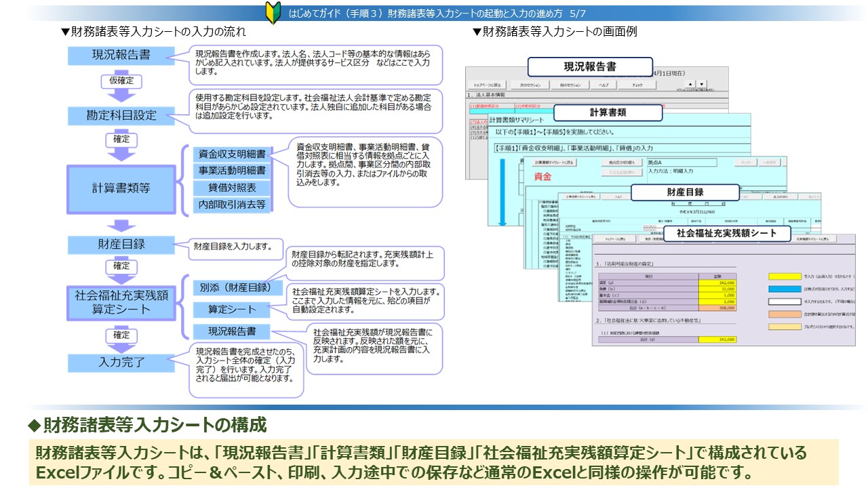Click the 入力完了 flow step box
Screen dimensions: 868x488
(121, 363)
